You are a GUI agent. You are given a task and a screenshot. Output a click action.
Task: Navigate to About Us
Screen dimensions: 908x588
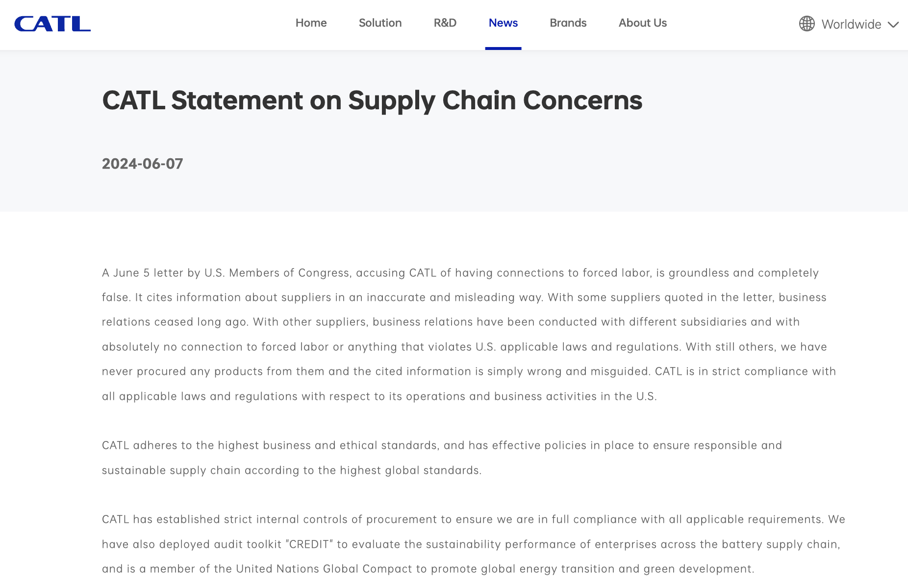[x=642, y=23]
